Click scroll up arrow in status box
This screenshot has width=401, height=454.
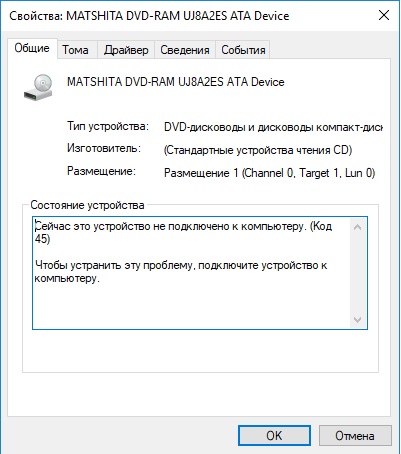tap(358, 228)
